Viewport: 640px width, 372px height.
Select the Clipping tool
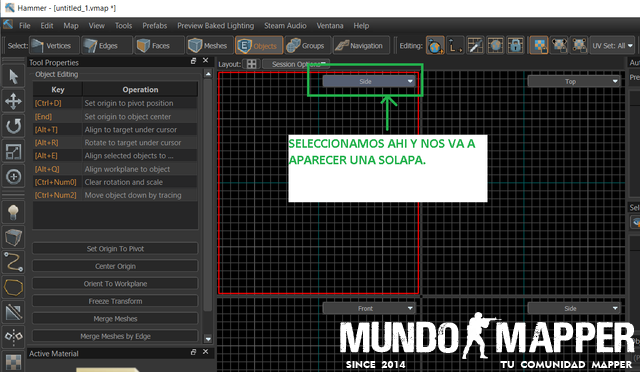[x=13, y=312]
